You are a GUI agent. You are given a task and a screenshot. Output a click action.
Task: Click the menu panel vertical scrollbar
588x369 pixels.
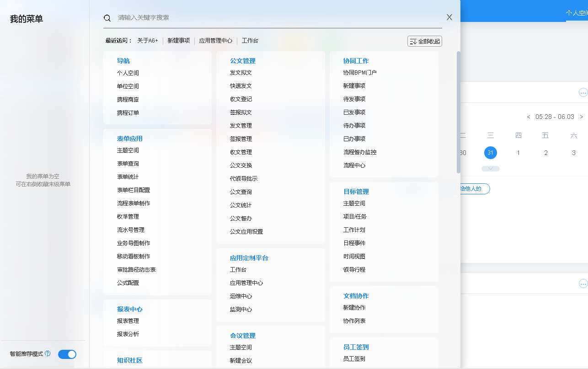pos(459,112)
